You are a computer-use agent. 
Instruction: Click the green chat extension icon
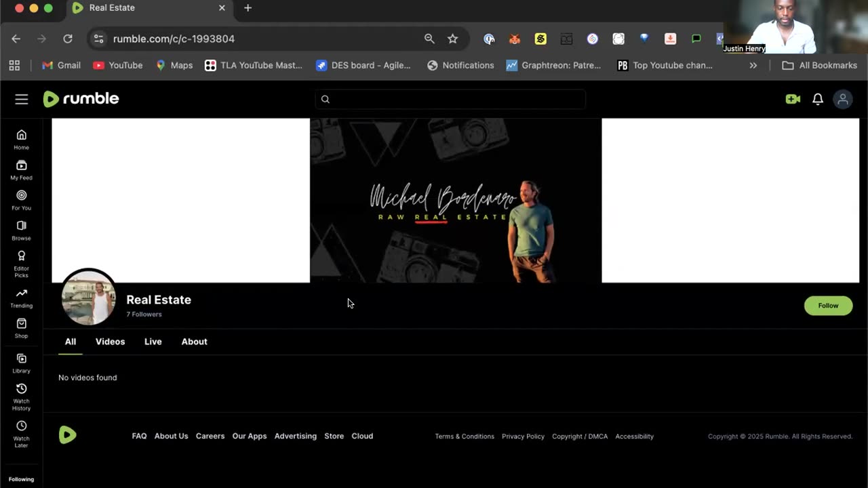(x=696, y=39)
